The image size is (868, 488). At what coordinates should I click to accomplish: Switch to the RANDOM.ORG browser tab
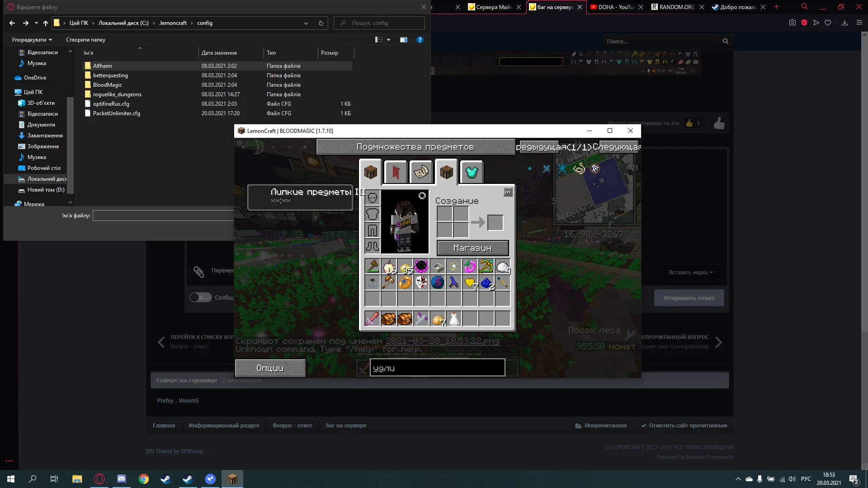click(677, 7)
